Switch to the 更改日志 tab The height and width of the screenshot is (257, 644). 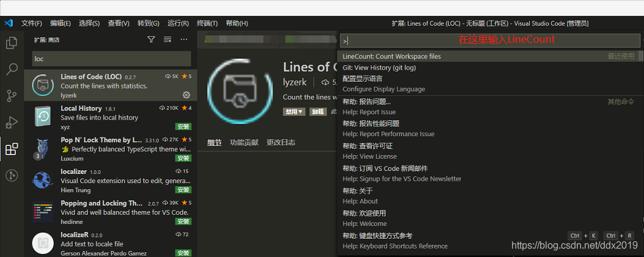280,142
